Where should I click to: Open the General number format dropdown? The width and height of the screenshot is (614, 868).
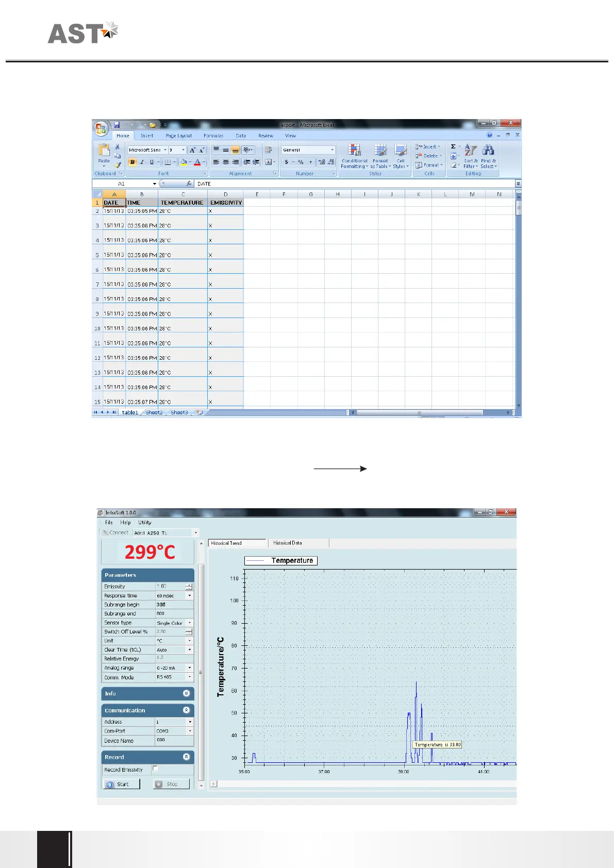(x=332, y=150)
